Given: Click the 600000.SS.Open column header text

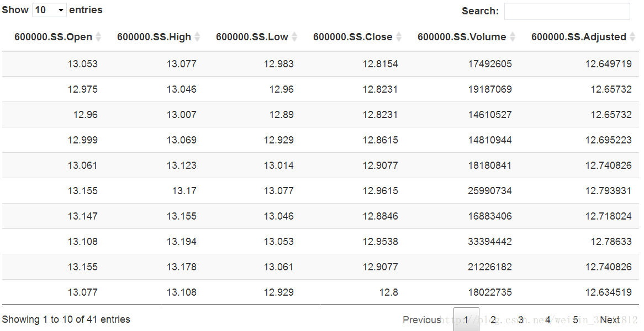Looking at the screenshot, I should click(x=53, y=37).
